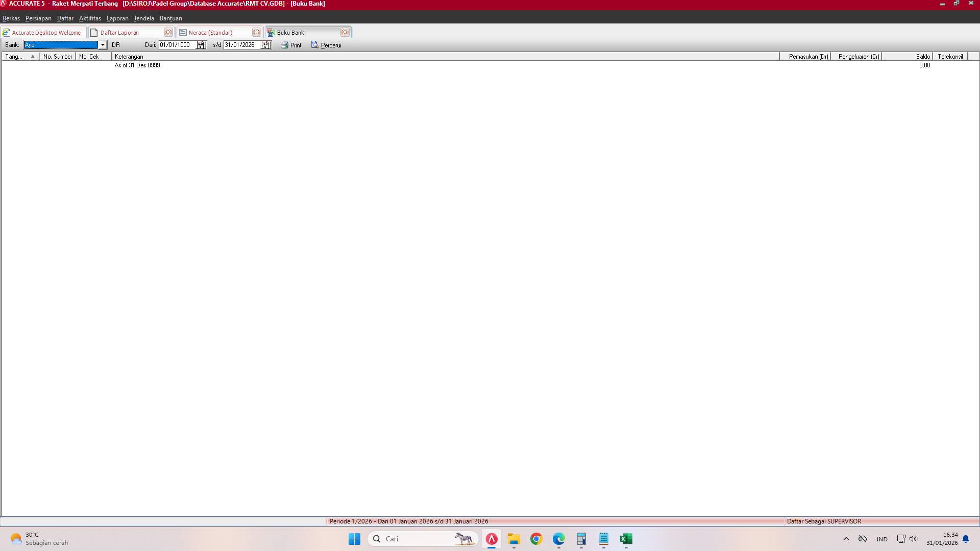Close the Daftar Laporan tab

click(168, 32)
